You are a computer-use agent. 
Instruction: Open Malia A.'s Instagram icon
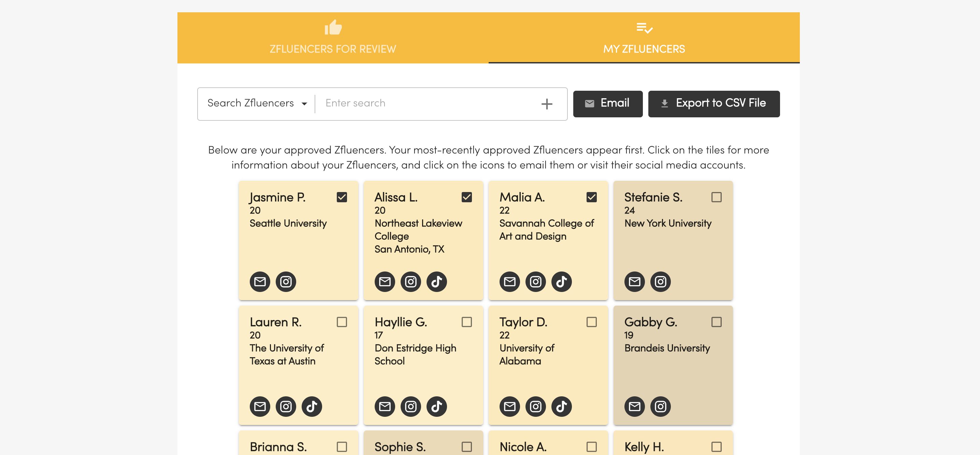(x=535, y=282)
